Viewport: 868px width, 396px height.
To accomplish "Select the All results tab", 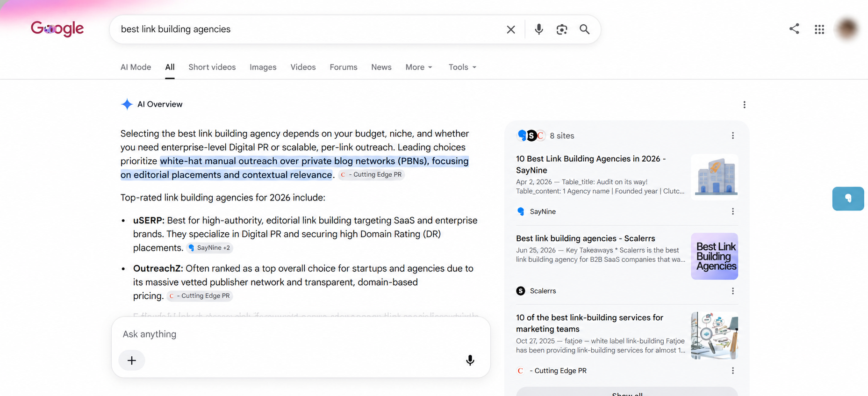I will (x=170, y=67).
